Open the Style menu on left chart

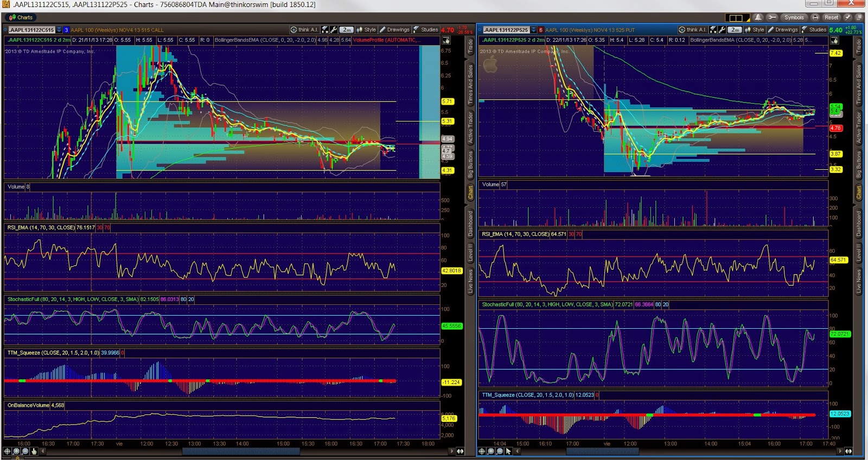(366, 30)
